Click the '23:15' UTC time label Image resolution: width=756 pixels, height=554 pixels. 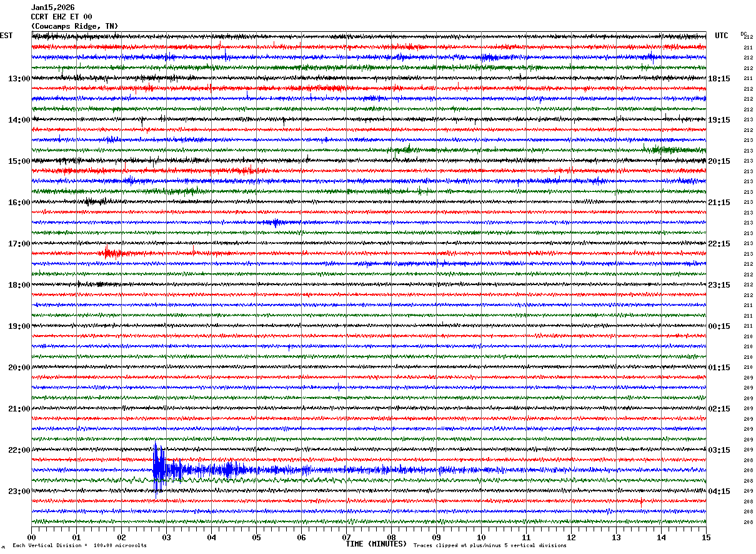coord(719,285)
